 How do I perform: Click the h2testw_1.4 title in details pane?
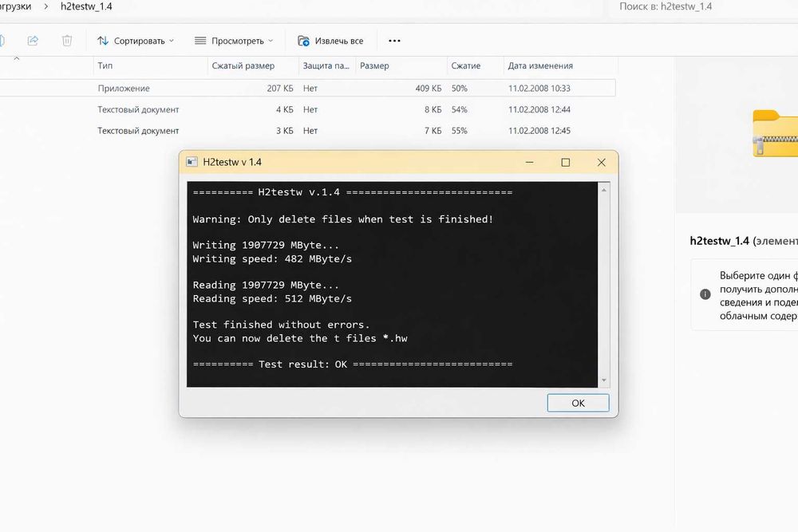[x=719, y=241]
